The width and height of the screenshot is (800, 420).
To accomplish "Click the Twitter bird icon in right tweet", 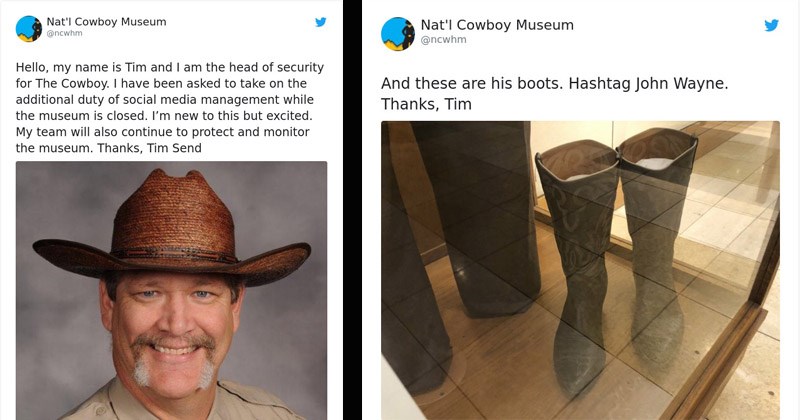I will 771,25.
